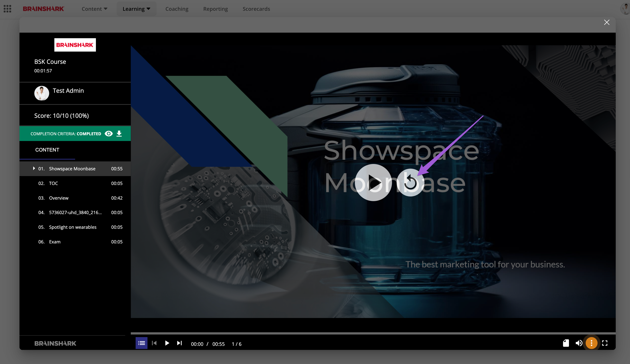Image resolution: width=630 pixels, height=364 pixels.
Task: Toggle the table of contents panel
Action: 141,343
